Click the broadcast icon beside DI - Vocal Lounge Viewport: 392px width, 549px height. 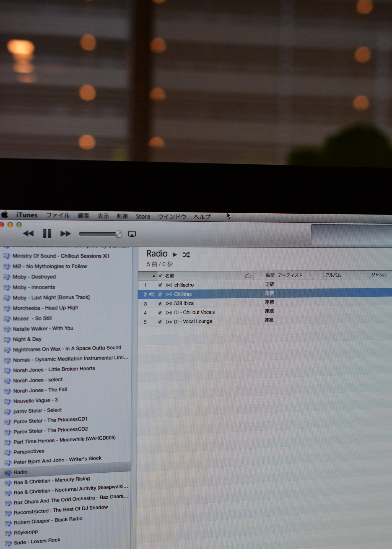click(x=168, y=322)
